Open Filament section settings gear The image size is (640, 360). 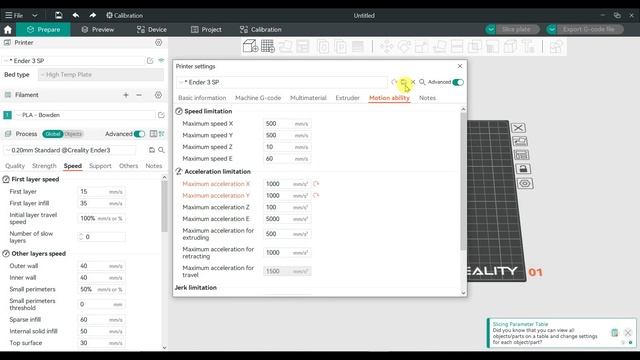158,95
